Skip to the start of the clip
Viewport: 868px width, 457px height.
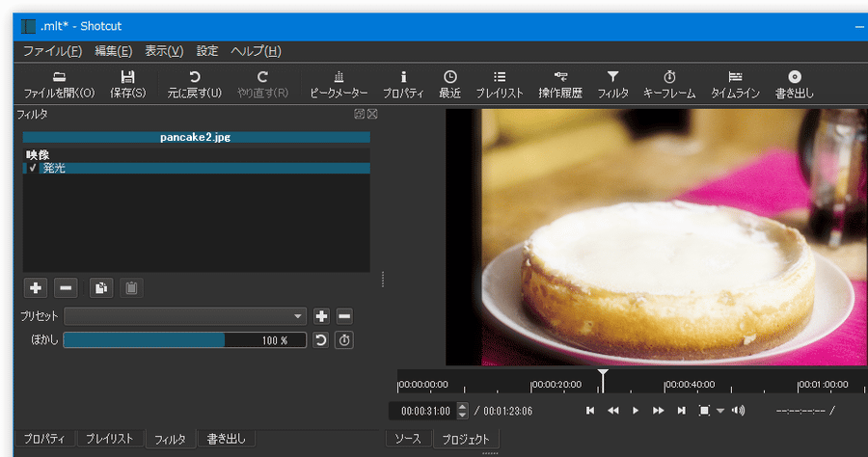590,411
